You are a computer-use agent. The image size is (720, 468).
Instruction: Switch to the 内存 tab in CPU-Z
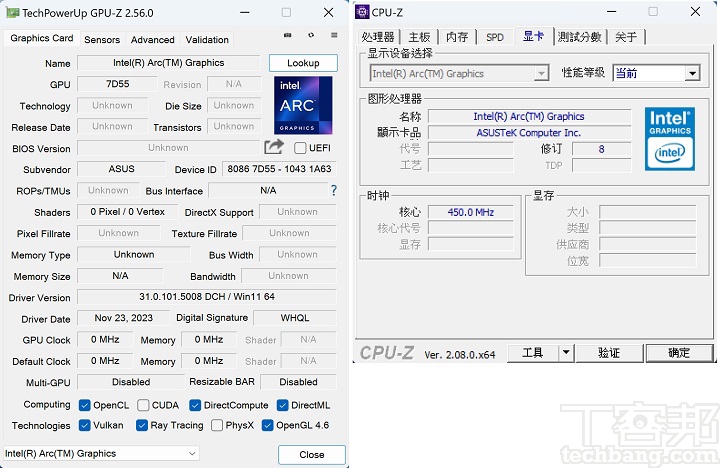click(457, 37)
